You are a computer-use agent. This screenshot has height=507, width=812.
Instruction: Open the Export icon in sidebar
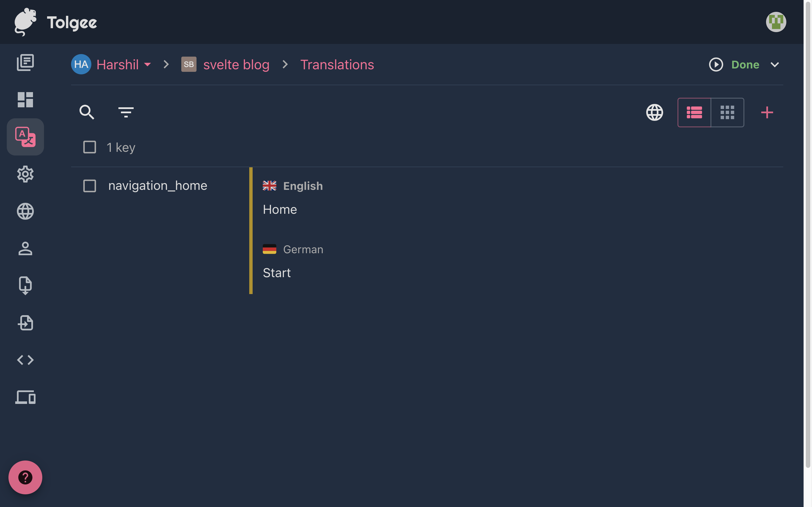pos(25,285)
